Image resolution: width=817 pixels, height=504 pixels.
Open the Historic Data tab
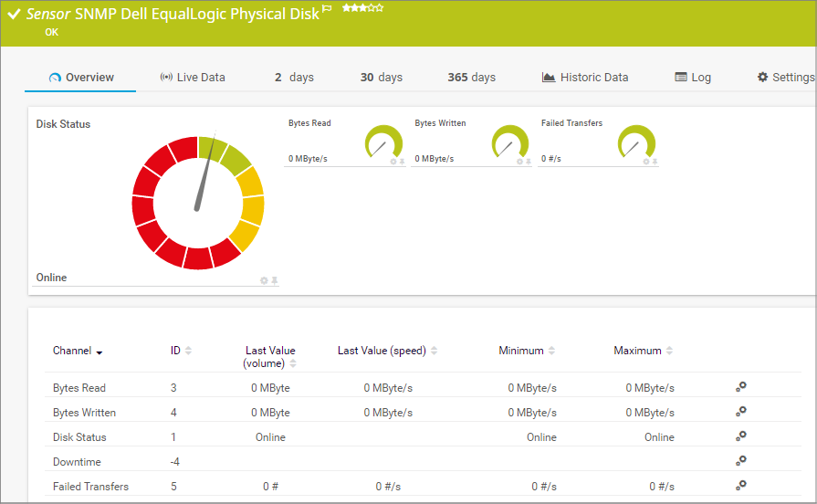click(x=585, y=78)
